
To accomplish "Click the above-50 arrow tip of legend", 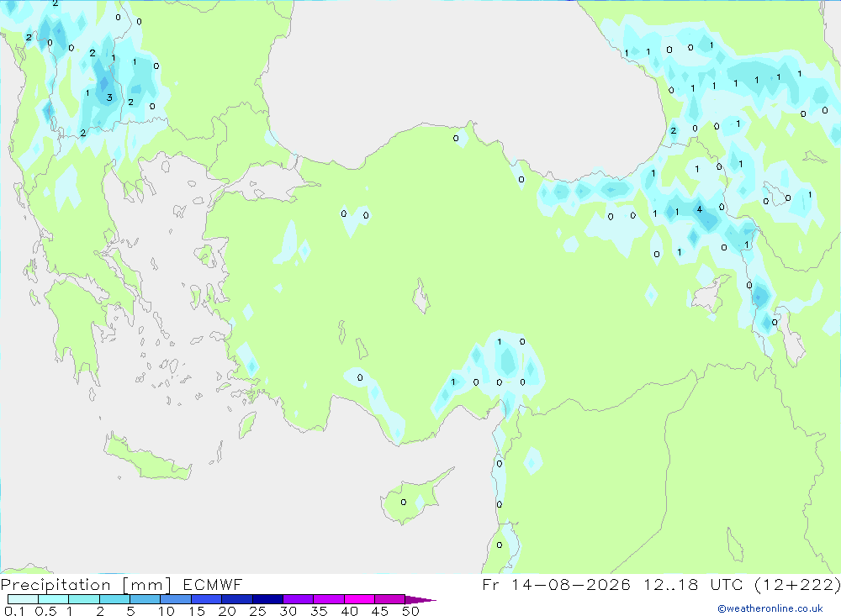I will tap(420, 599).
